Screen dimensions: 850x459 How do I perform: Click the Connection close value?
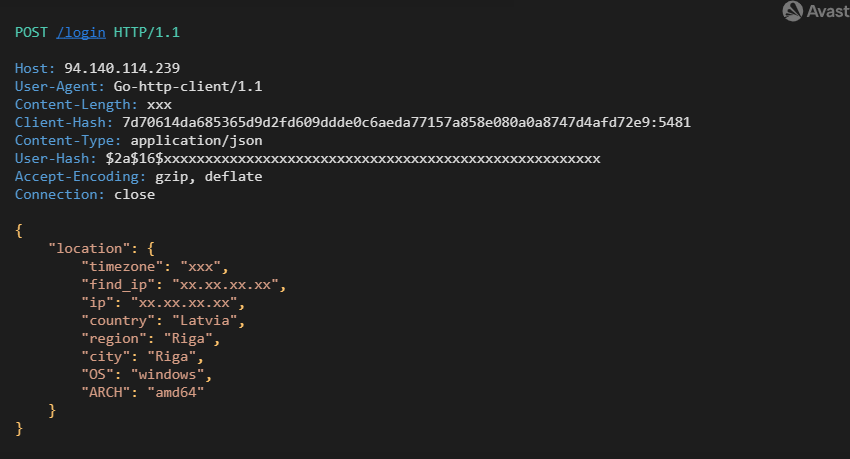click(x=134, y=195)
